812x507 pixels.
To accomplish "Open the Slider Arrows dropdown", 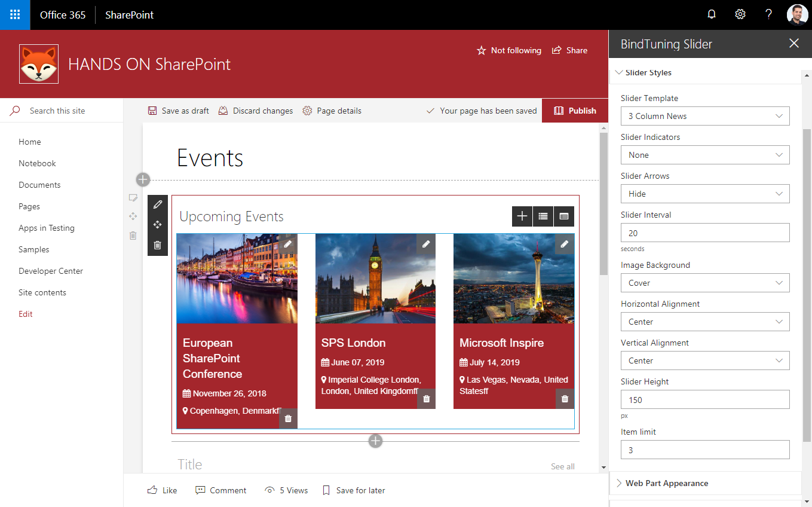I will pos(705,194).
